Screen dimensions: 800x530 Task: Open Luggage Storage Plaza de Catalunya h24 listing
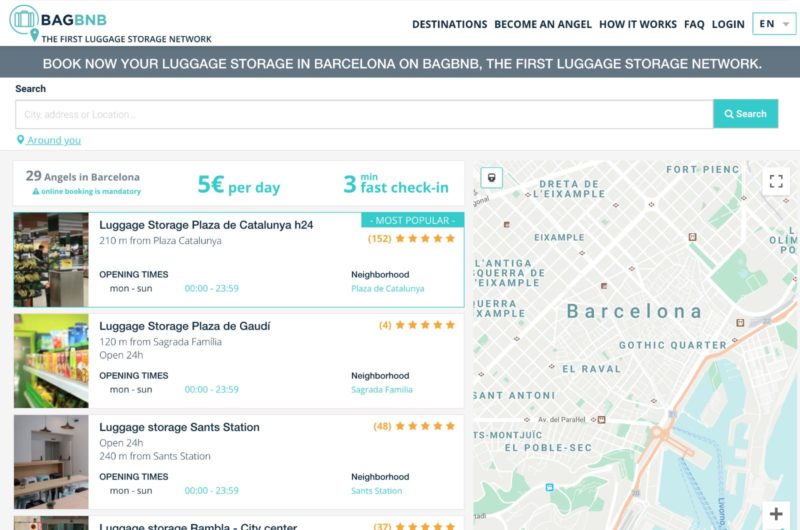206,225
